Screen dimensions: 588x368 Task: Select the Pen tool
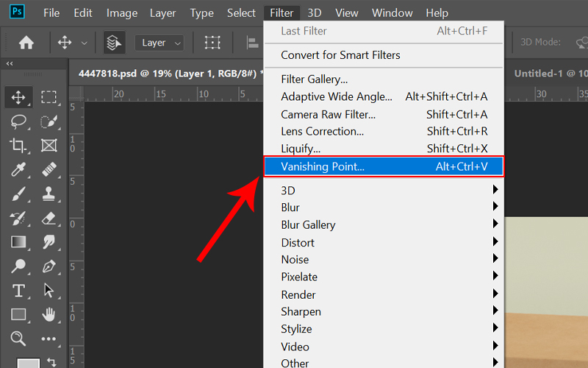tap(49, 266)
